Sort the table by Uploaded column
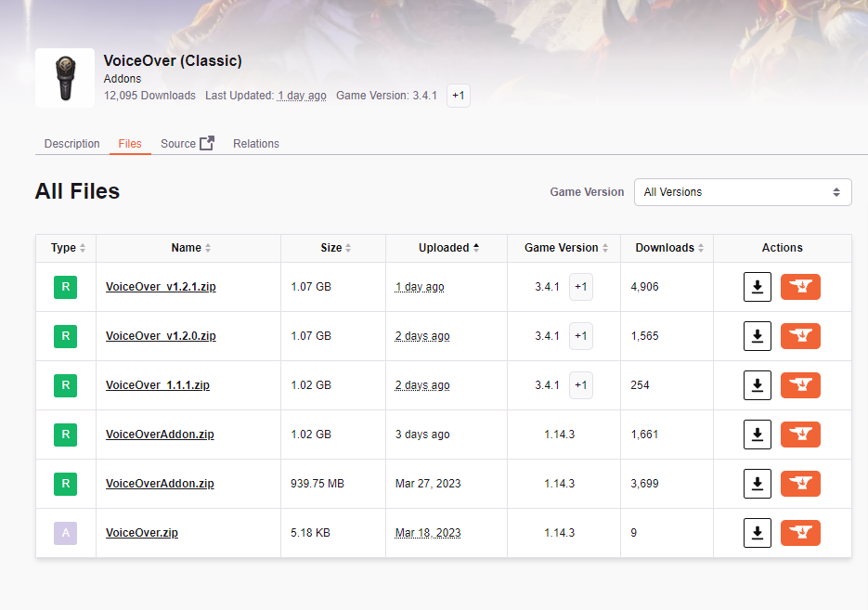 click(x=449, y=248)
